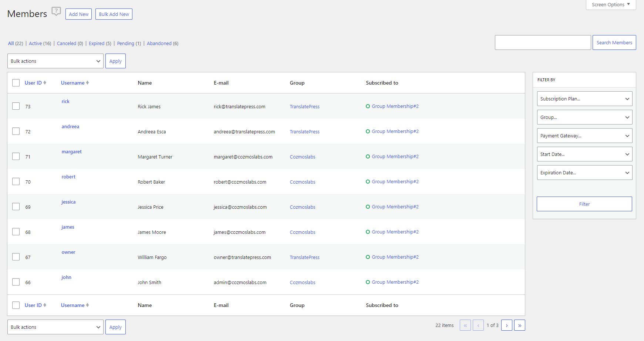Screen dimensions: 644x341
Task: Open username link owner
Action: pos(68,252)
